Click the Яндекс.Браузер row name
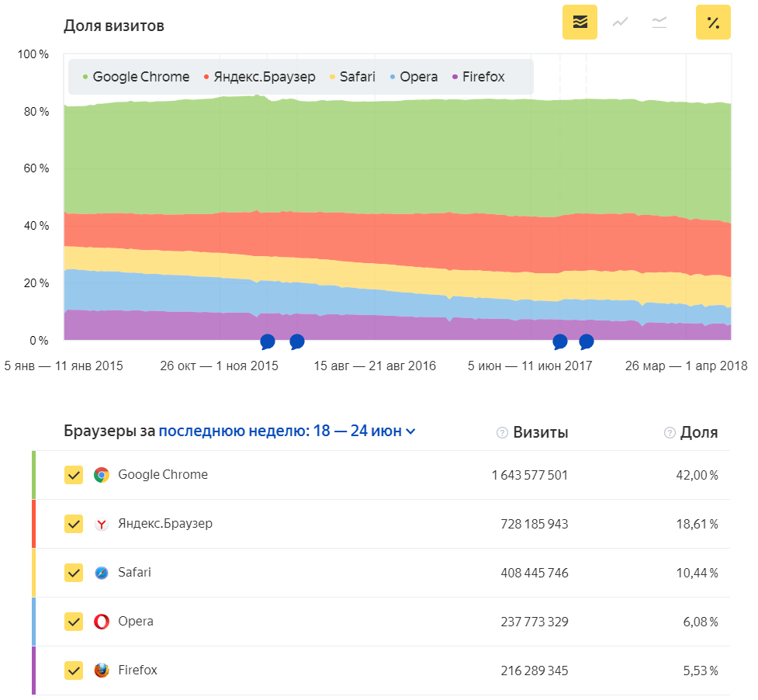758x700 pixels. [x=165, y=524]
